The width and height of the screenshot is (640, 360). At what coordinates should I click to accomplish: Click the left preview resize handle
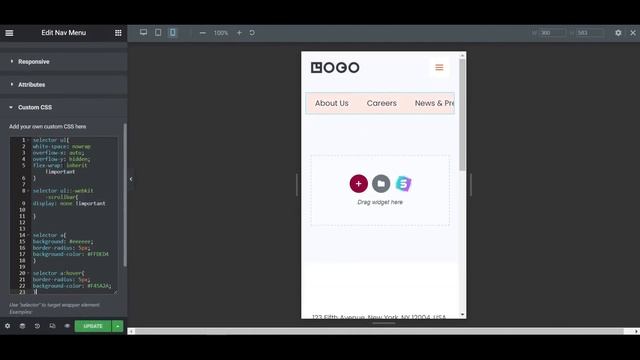[x=297, y=184]
